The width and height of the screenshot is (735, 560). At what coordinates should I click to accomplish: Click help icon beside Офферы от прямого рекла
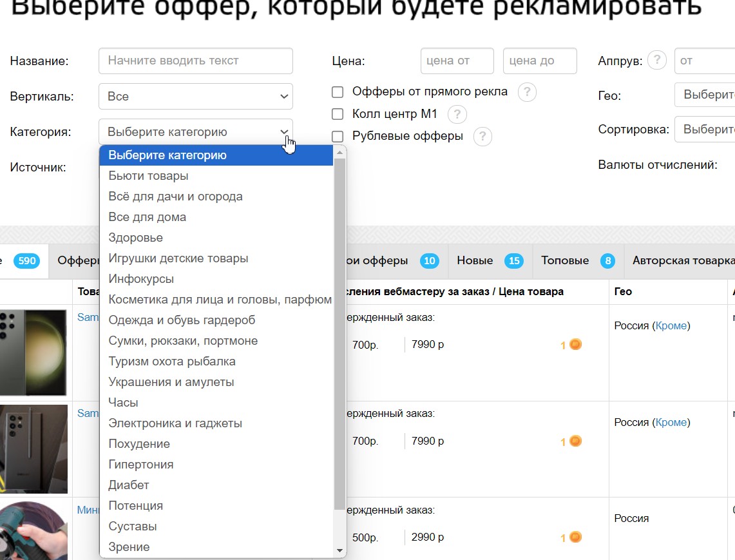pyautogui.click(x=526, y=92)
